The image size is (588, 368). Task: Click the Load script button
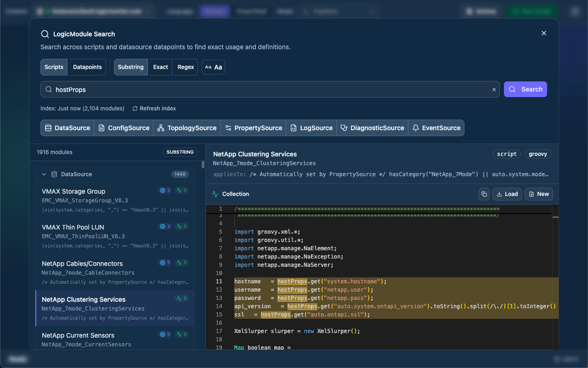(x=507, y=194)
